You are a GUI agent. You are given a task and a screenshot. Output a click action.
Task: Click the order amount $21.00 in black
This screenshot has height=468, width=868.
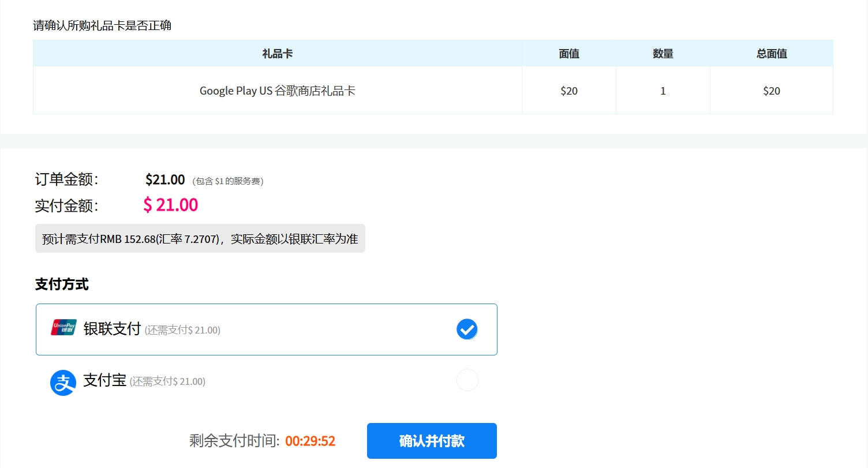point(165,179)
